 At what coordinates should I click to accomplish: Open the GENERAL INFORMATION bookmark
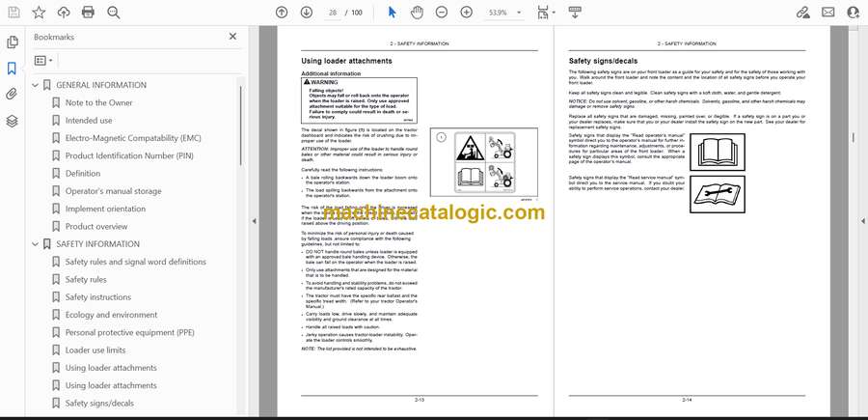101,85
